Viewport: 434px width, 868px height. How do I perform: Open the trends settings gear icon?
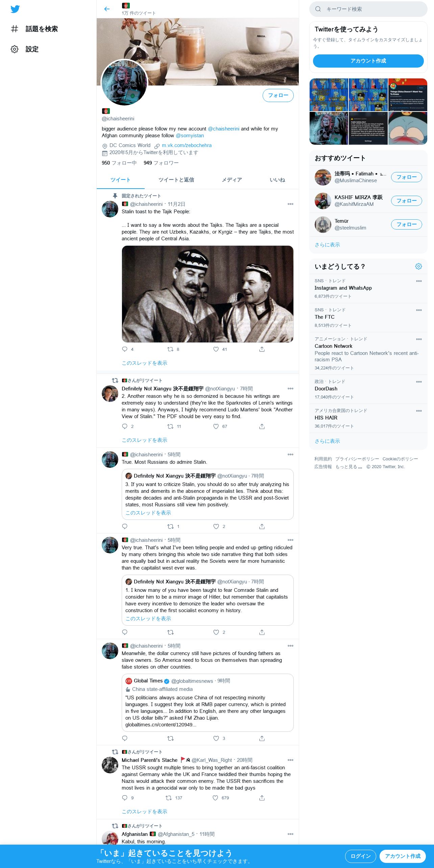point(418,266)
